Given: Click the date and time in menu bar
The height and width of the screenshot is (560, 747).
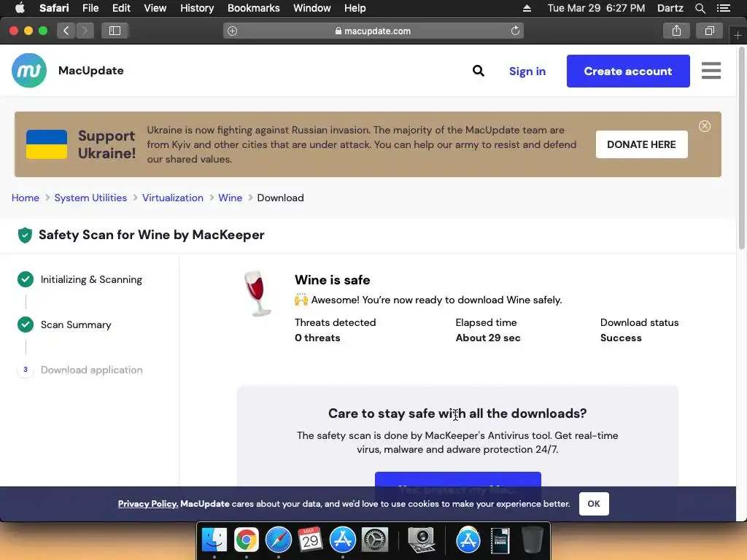Looking at the screenshot, I should 596,8.
